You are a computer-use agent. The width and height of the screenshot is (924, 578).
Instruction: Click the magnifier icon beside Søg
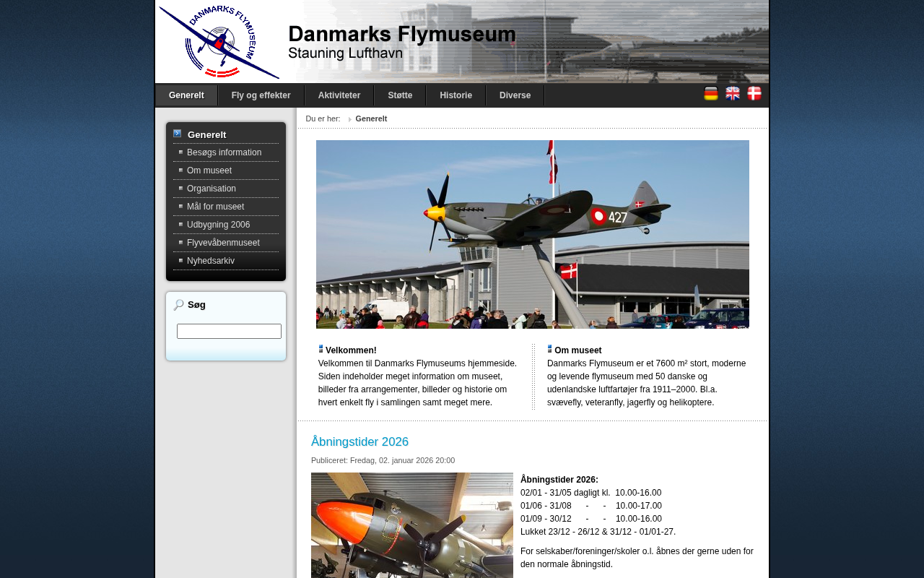(178, 305)
